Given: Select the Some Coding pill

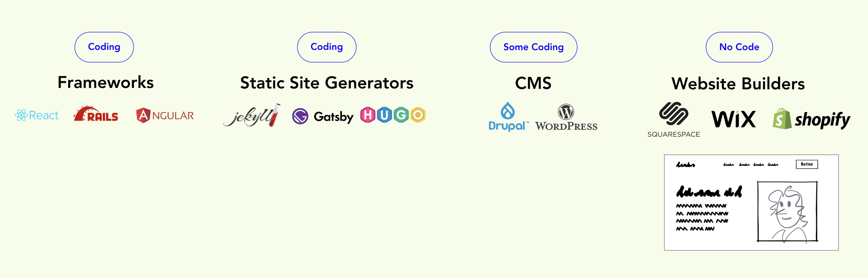Looking at the screenshot, I should 534,47.
